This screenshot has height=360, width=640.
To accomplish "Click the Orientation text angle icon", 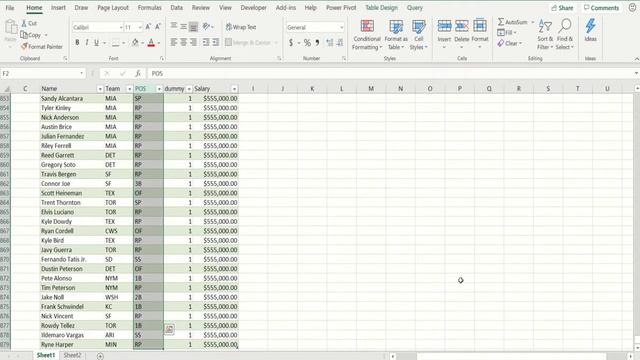I will pos(207,27).
